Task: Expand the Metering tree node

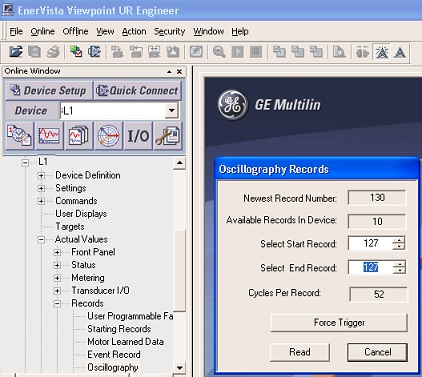Action: point(57,278)
